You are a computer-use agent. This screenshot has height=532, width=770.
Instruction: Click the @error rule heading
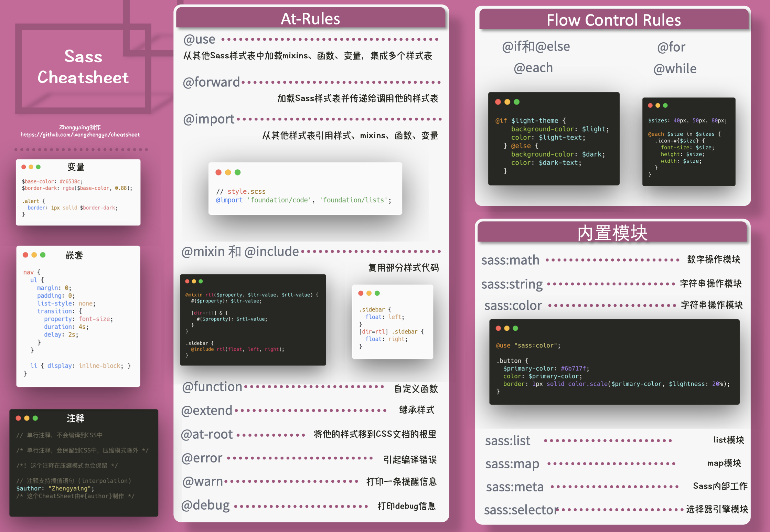202,458
